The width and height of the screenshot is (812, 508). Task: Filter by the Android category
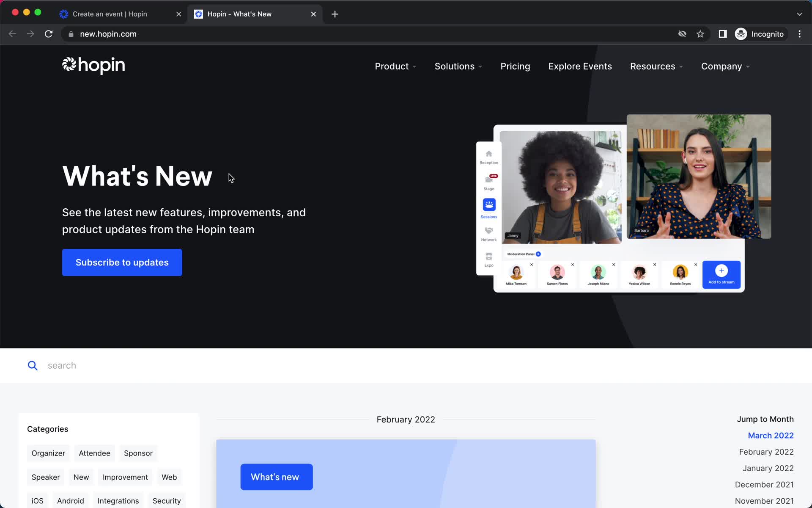pos(71,501)
